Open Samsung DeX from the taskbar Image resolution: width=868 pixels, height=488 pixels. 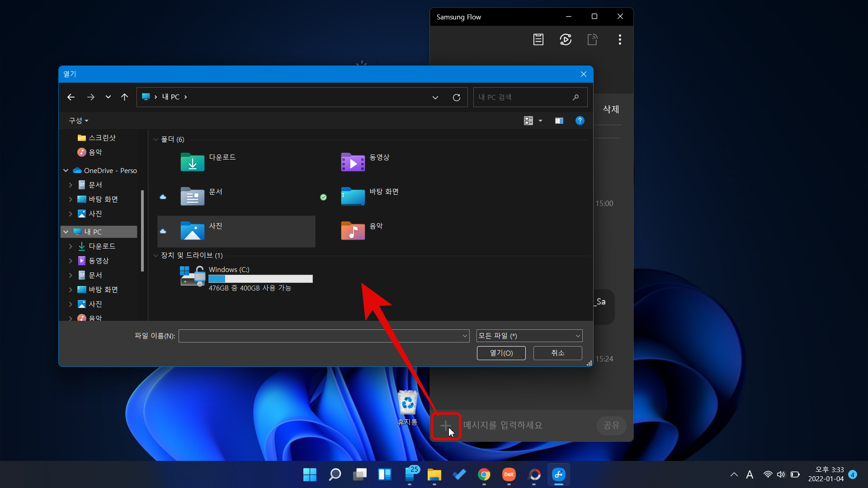tap(509, 474)
